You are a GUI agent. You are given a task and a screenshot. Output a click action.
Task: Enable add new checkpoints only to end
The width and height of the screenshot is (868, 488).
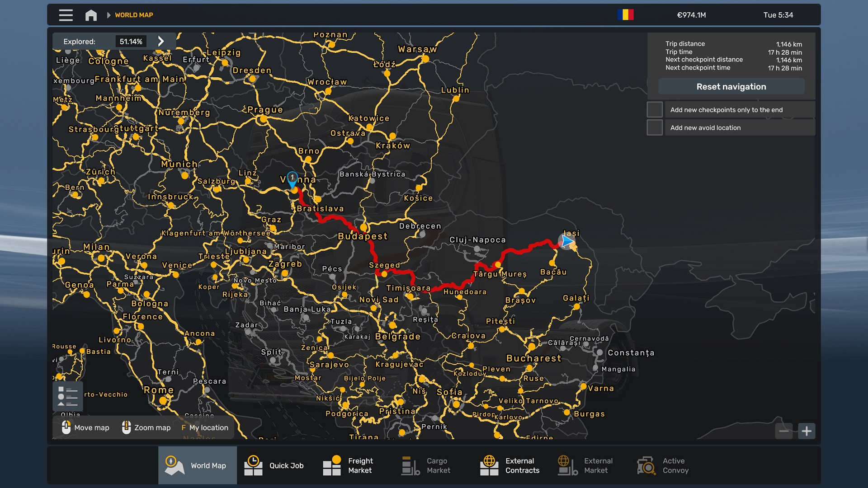[x=655, y=110]
